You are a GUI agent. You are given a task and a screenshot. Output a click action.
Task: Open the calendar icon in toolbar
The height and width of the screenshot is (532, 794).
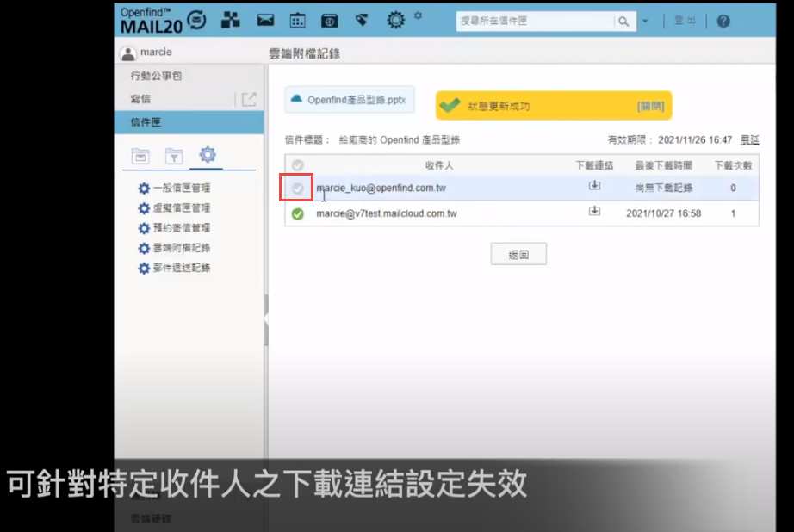(297, 21)
